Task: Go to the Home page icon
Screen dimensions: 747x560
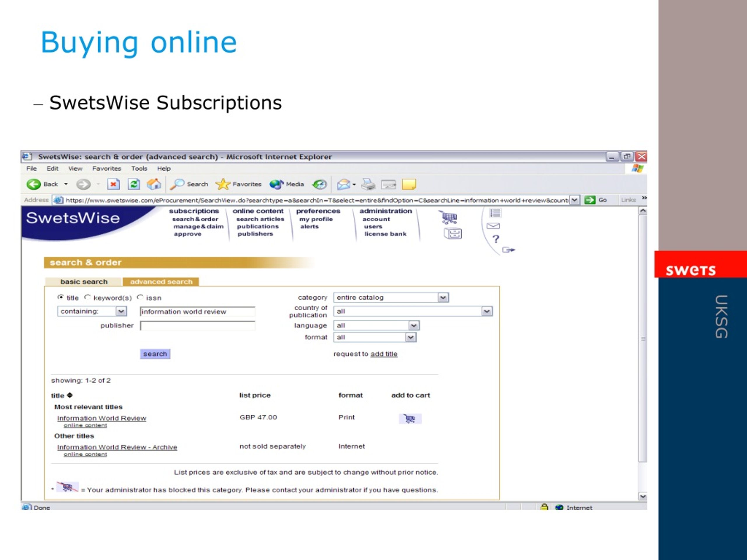Action: 154,184
